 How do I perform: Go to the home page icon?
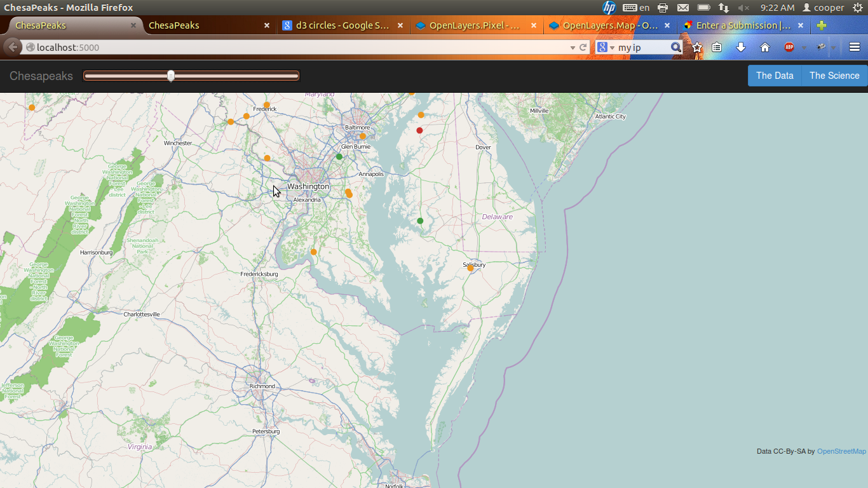point(765,48)
